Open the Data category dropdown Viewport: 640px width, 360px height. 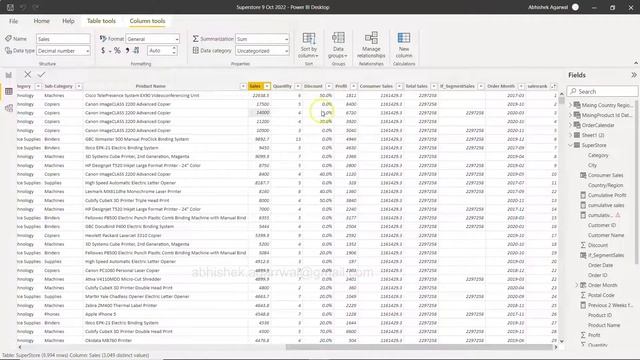click(x=262, y=51)
